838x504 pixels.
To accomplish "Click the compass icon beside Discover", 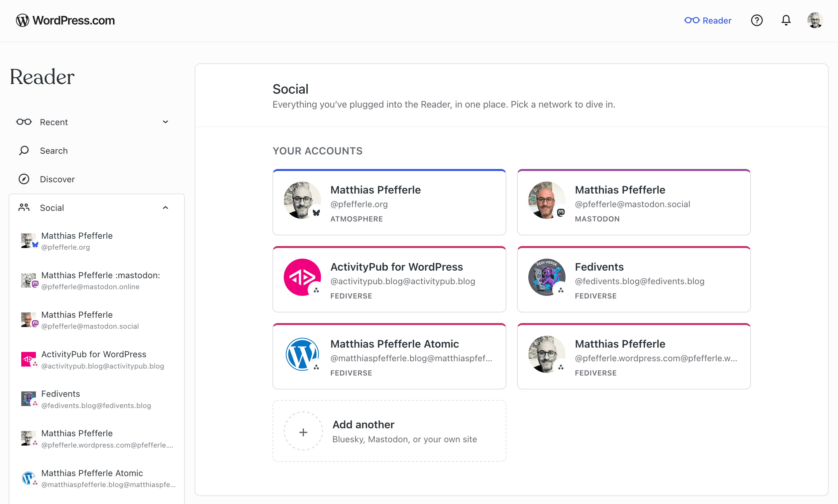I will (x=24, y=179).
